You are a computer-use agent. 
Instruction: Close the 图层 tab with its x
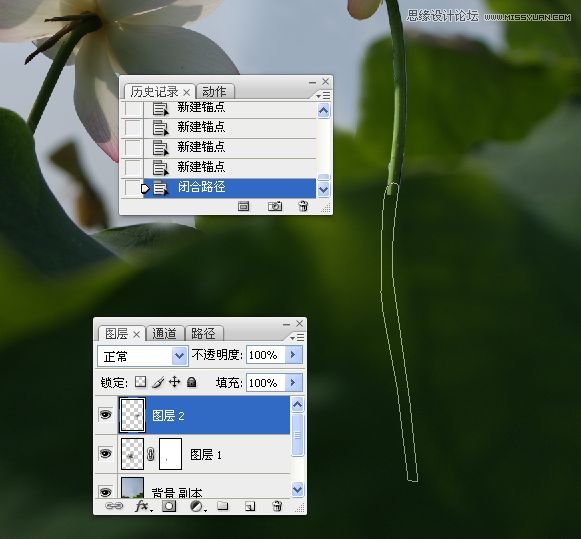point(136,335)
